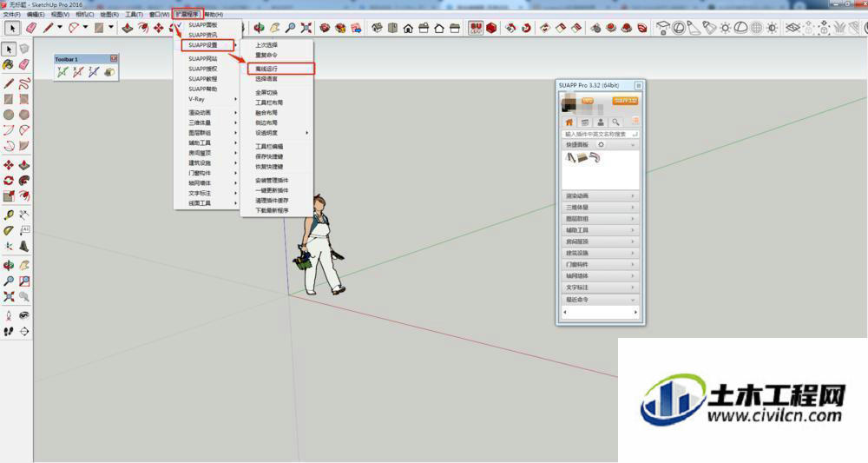Image resolution: width=868 pixels, height=463 pixels.
Task: Expand 辅助工具 section in SUAPP panel
Action: coord(600,230)
